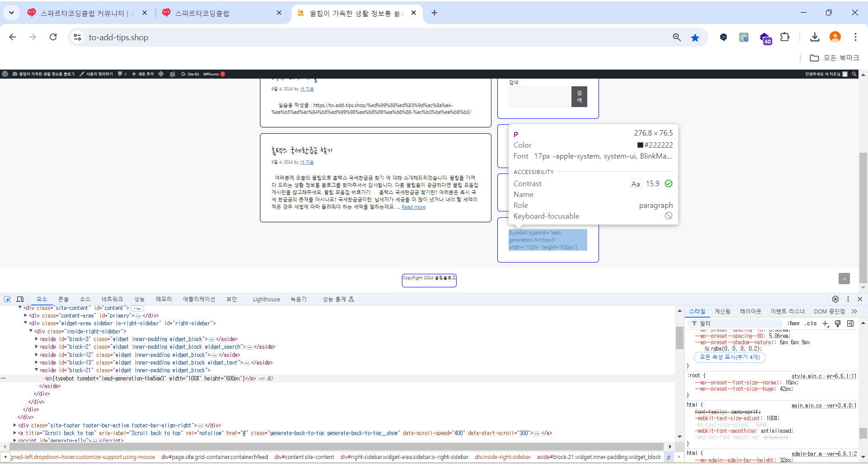The width and height of the screenshot is (868, 464).
Task: Open Chrome three-dot menu
Action: tap(855, 37)
